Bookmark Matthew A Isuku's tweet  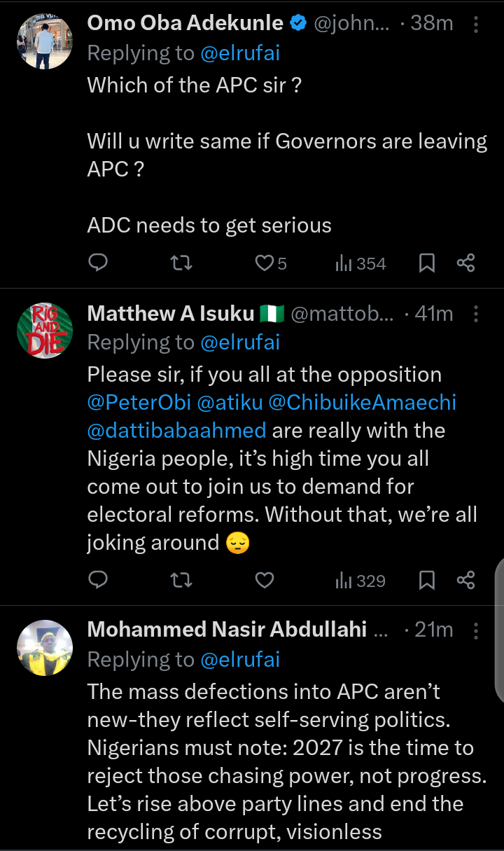click(426, 580)
